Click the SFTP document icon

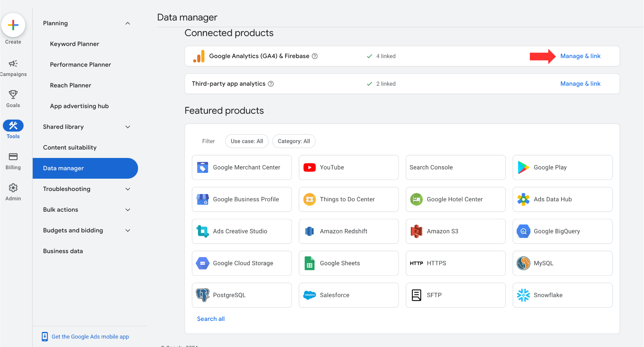click(x=416, y=295)
